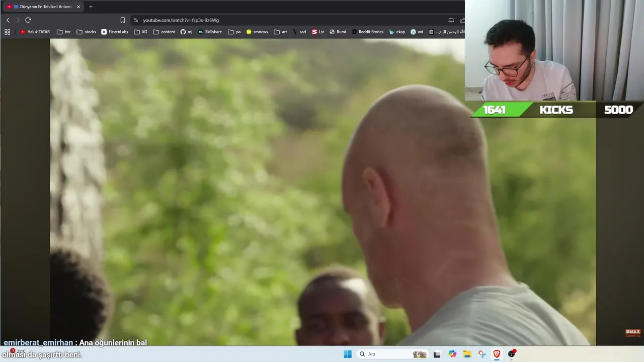Viewport: 644px width, 362px height.
Task: Open the stocks bookmark folder
Action: (x=87, y=32)
